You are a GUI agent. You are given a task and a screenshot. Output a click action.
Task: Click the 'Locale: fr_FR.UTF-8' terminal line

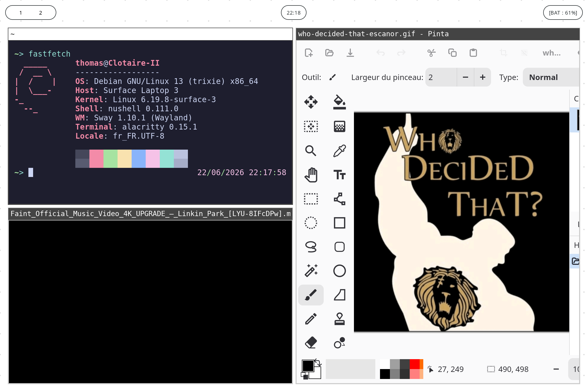(120, 136)
